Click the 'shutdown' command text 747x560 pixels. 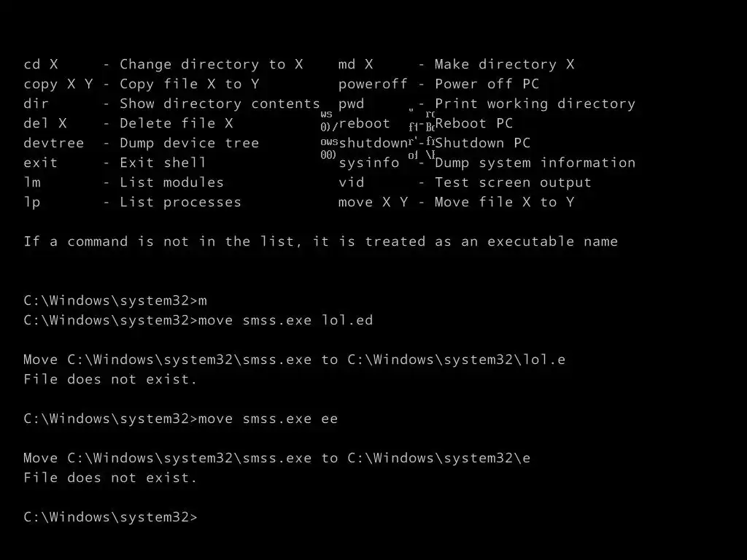[x=373, y=143]
